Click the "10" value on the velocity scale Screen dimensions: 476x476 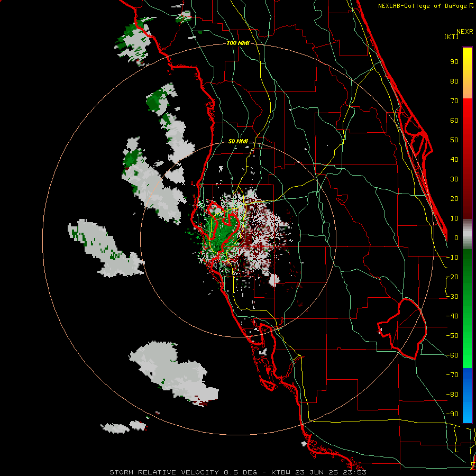454,218
